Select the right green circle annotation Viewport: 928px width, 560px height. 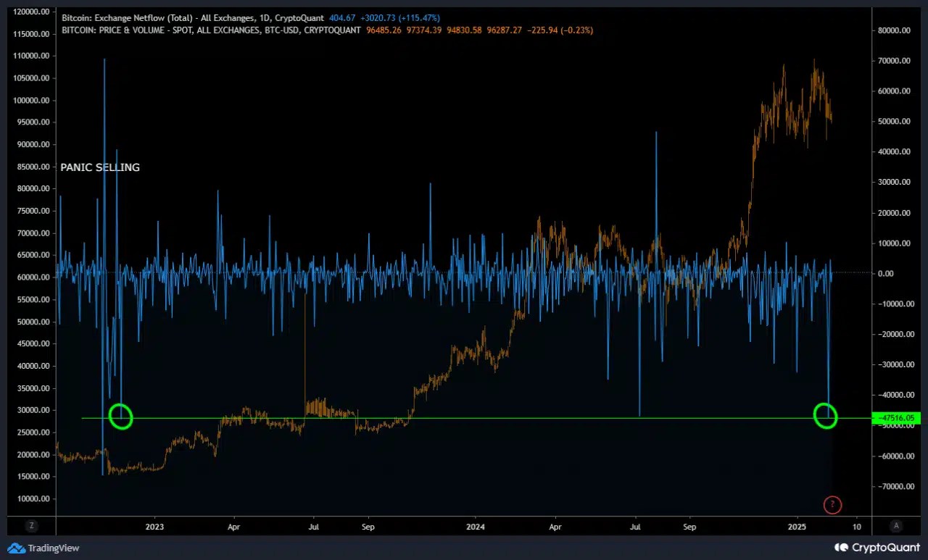pos(826,416)
